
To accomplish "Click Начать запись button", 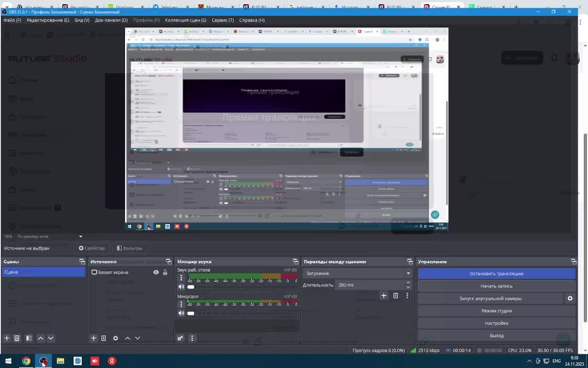I will coord(497,286).
